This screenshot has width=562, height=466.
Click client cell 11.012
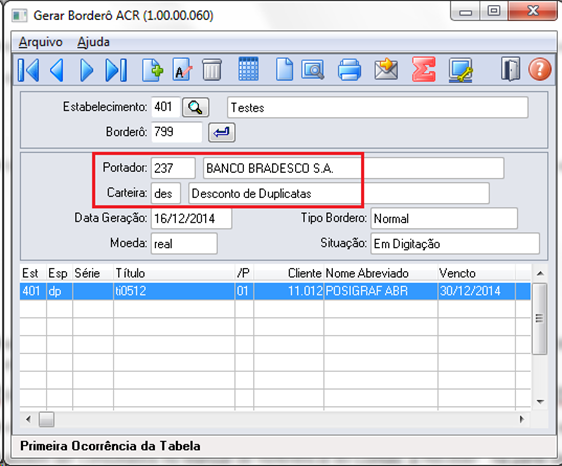coord(289,291)
